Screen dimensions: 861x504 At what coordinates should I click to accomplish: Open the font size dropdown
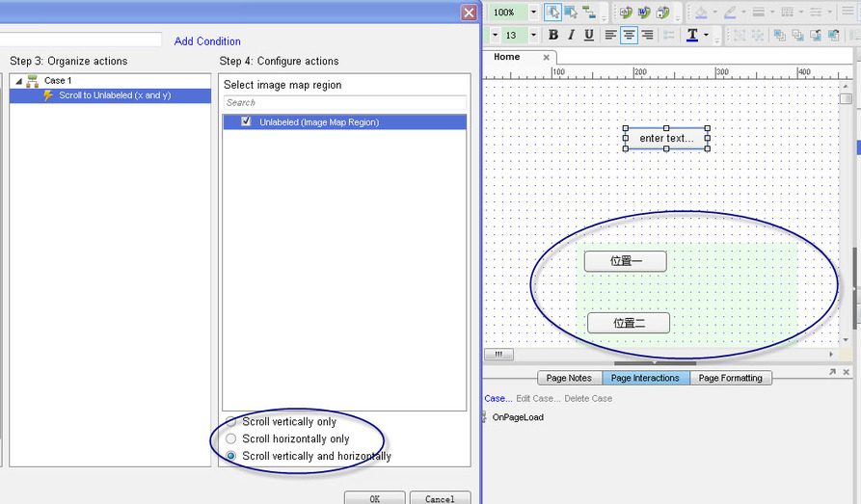click(533, 35)
